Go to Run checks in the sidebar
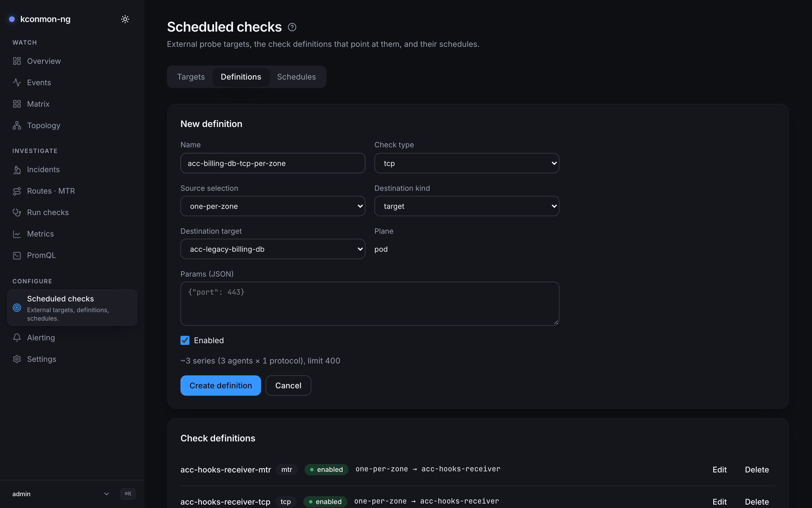This screenshot has height=508, width=812. point(72,213)
